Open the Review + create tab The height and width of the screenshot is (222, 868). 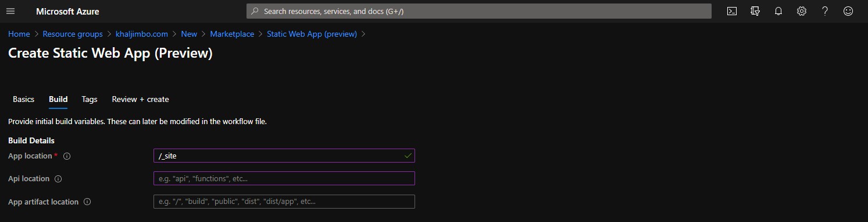[141, 99]
